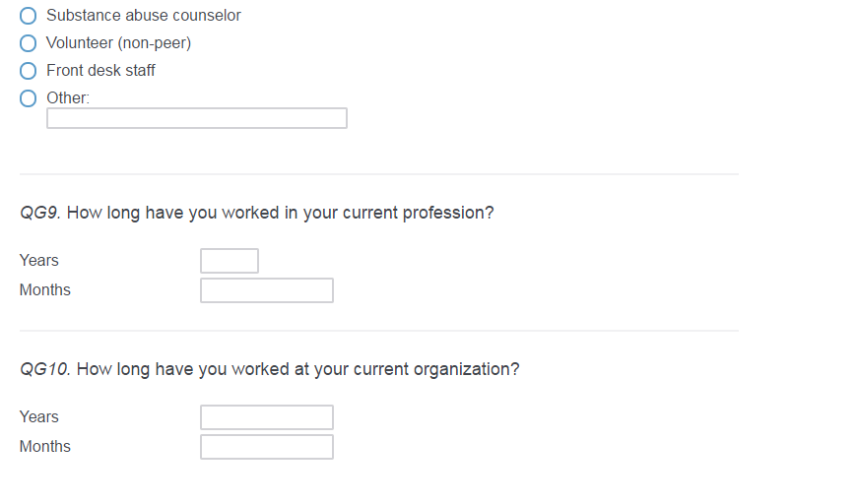Viewport: 856px width, 504px height.
Task: Choose the Volunteer (non-peer) radio button
Action: click(x=29, y=43)
